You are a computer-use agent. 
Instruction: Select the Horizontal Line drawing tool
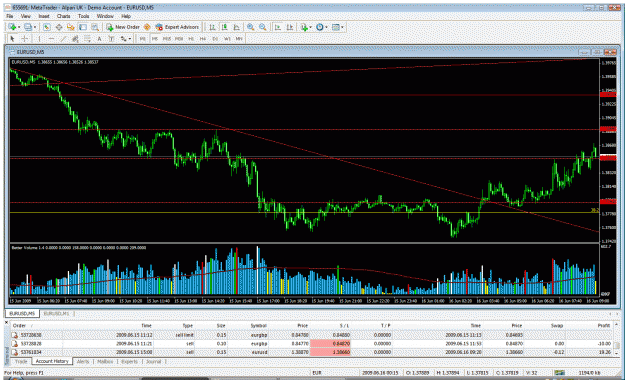click(x=51, y=39)
